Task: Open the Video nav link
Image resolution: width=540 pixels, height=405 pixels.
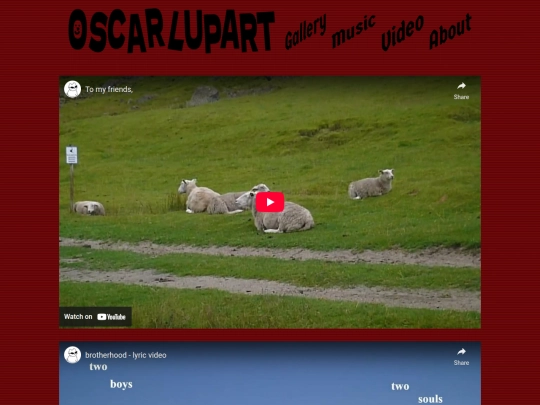Action: pyautogui.click(x=402, y=32)
